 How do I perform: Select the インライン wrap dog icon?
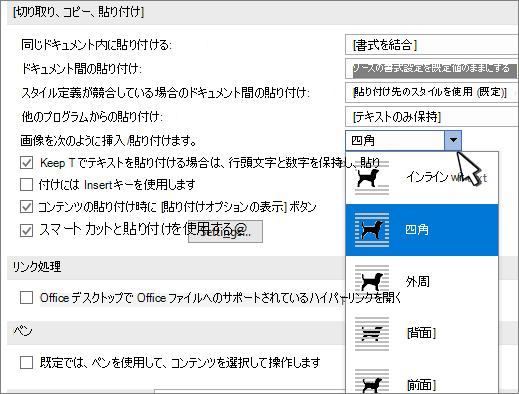click(372, 178)
